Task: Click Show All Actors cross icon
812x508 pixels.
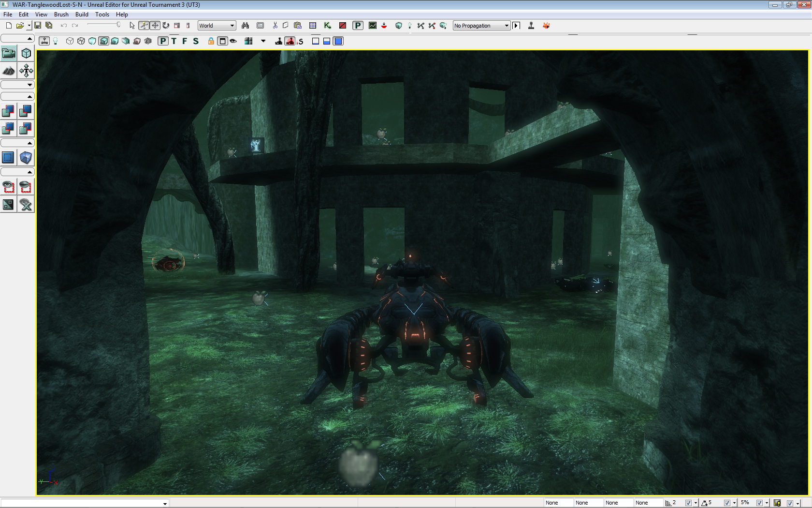Action: tap(26, 204)
